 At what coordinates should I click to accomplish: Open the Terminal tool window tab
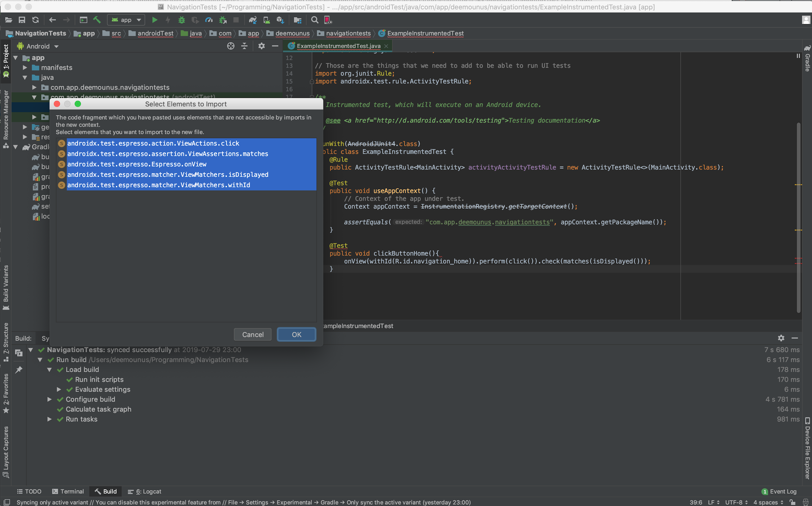(x=68, y=491)
